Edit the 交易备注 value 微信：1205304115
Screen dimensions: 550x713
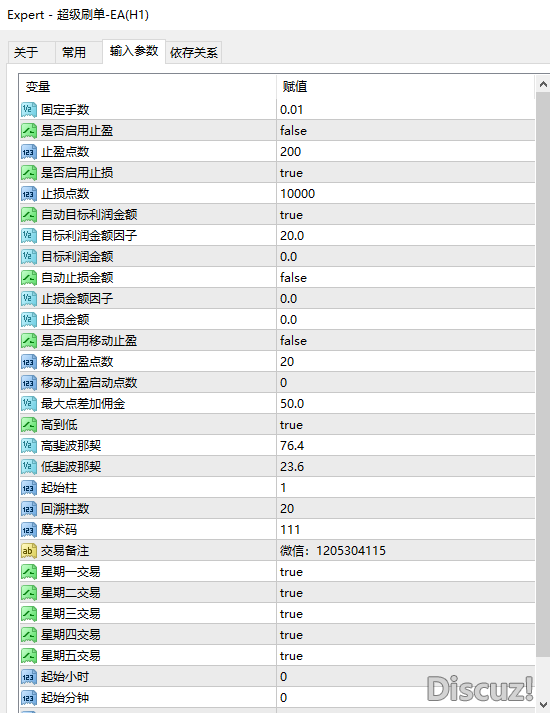coord(405,551)
